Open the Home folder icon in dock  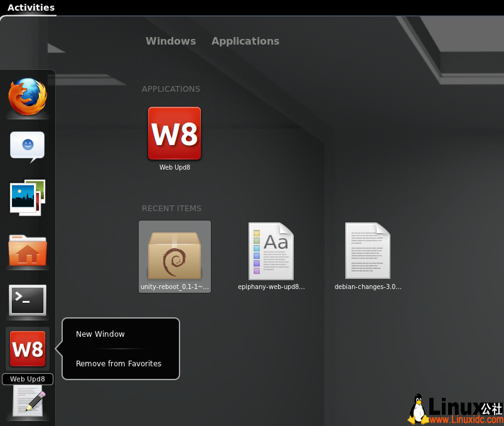click(x=28, y=250)
